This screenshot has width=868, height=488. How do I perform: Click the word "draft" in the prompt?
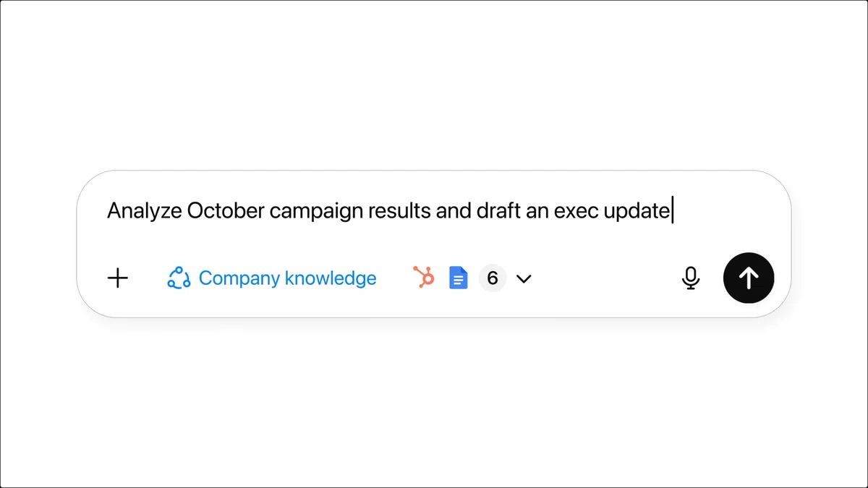point(498,210)
